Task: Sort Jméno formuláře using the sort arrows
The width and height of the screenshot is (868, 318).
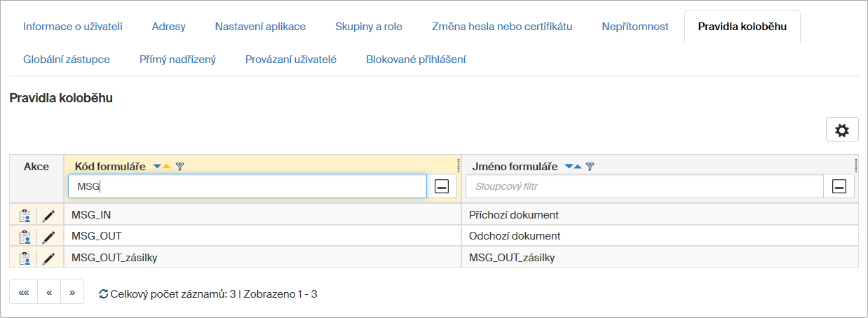Action: click(x=574, y=167)
